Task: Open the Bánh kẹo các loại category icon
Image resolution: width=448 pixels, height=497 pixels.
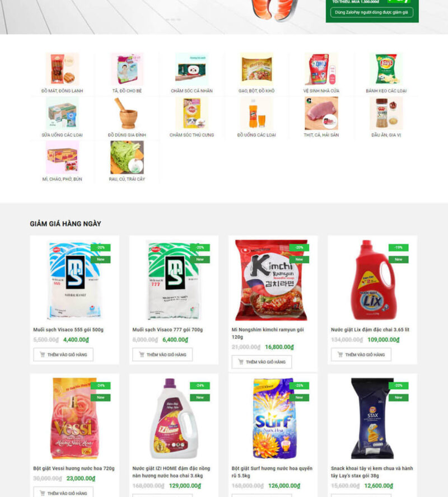Action: [x=386, y=69]
